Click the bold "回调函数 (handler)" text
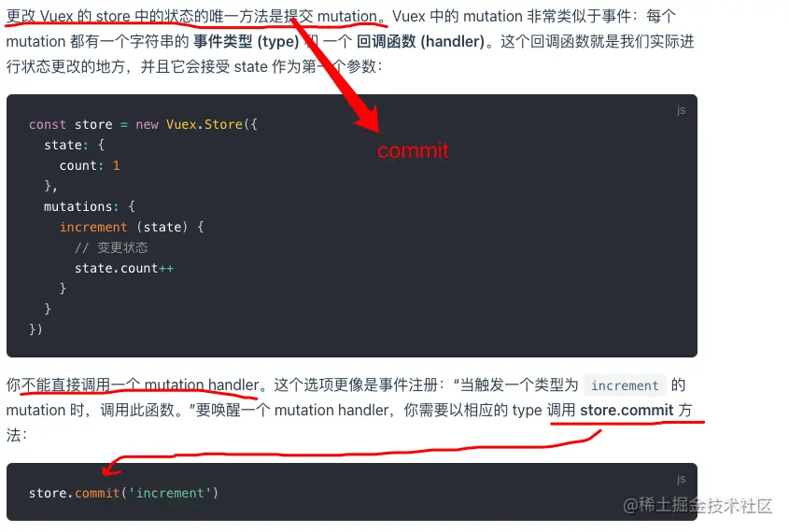The height and width of the screenshot is (532, 789). pos(421,41)
